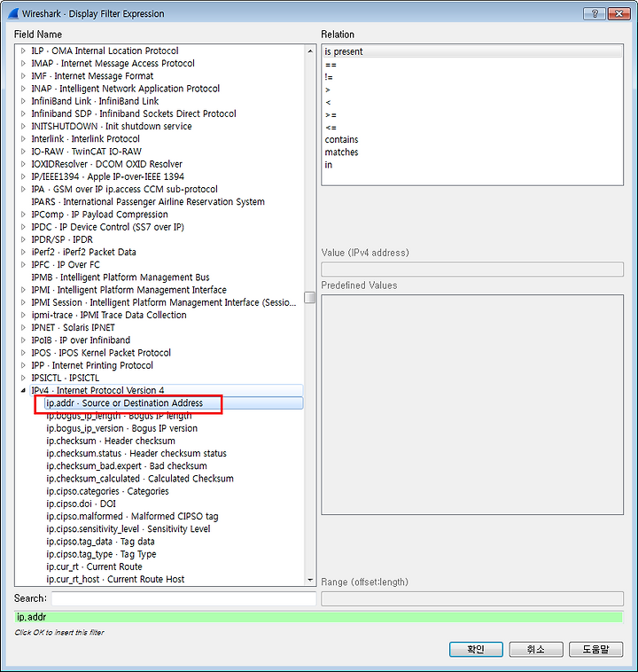Image resolution: width=638 pixels, height=672 pixels.
Task: Expand the INAP protocol node
Action: click(x=23, y=89)
